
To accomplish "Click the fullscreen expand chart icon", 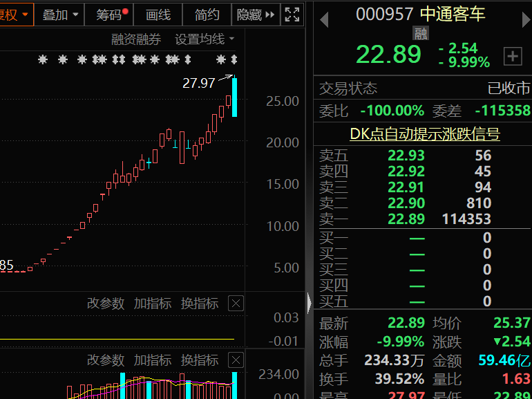I will click(292, 15).
